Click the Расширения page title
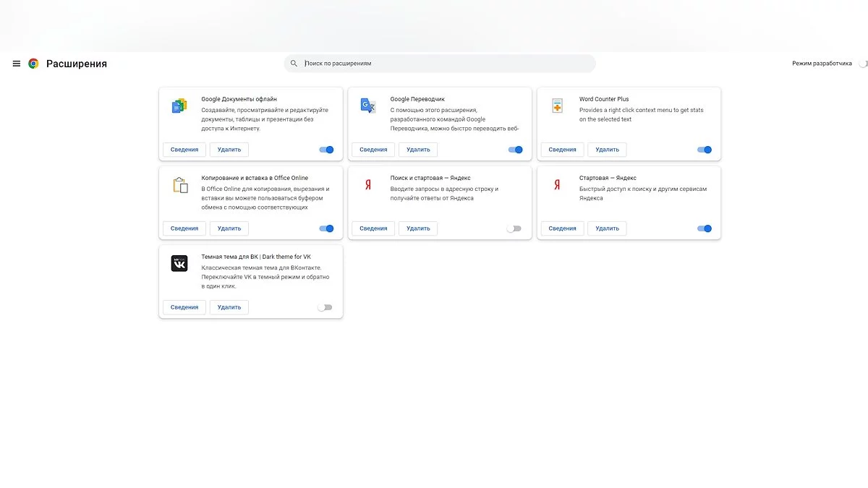 (77, 64)
